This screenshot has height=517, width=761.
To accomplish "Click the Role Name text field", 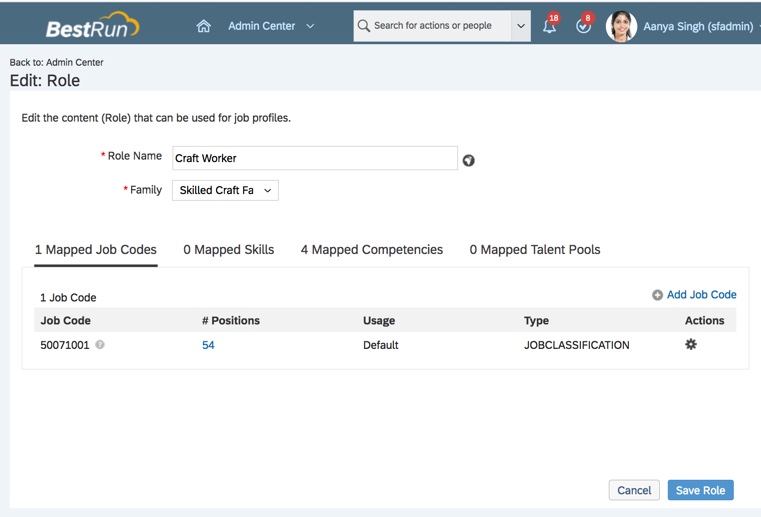I will [314, 158].
